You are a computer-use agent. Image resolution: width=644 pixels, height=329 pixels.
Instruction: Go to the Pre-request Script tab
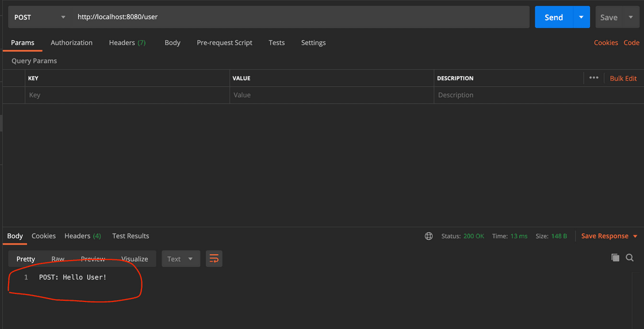click(x=224, y=43)
